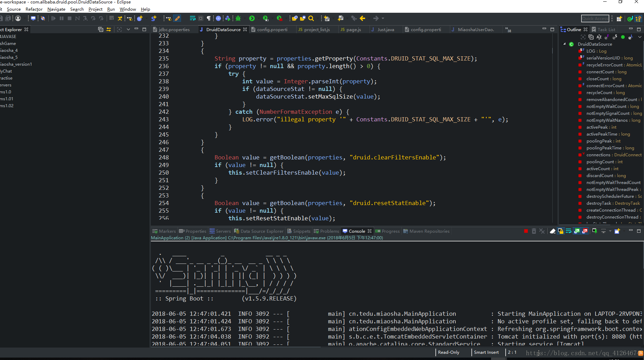
Task: Click Read-Only status bar entry
Action: 448,352
